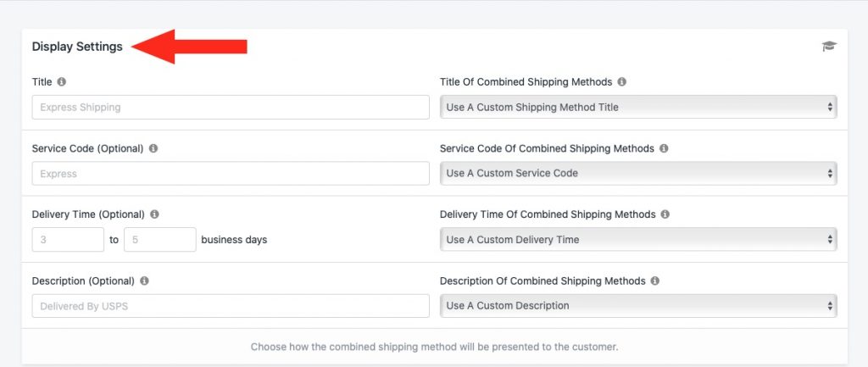
Task: Click info icon for Description Of Combined Shipping Methods
Action: pyautogui.click(x=655, y=281)
